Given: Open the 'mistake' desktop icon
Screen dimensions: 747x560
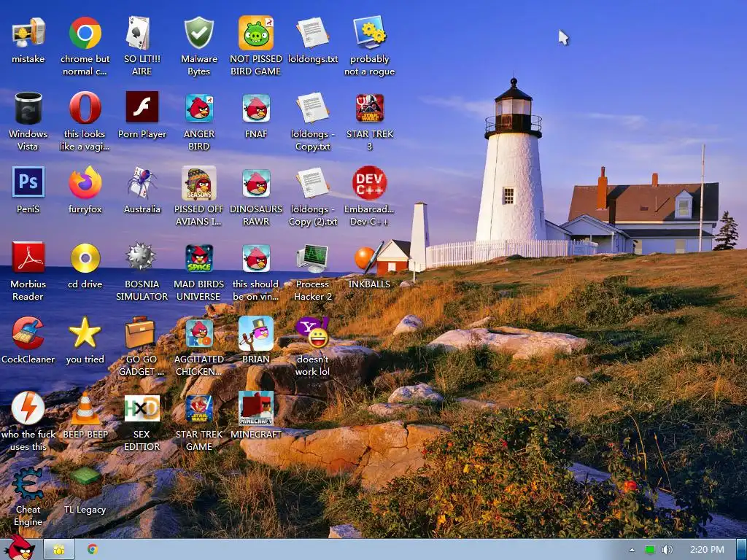Looking at the screenshot, I should pos(28,34).
